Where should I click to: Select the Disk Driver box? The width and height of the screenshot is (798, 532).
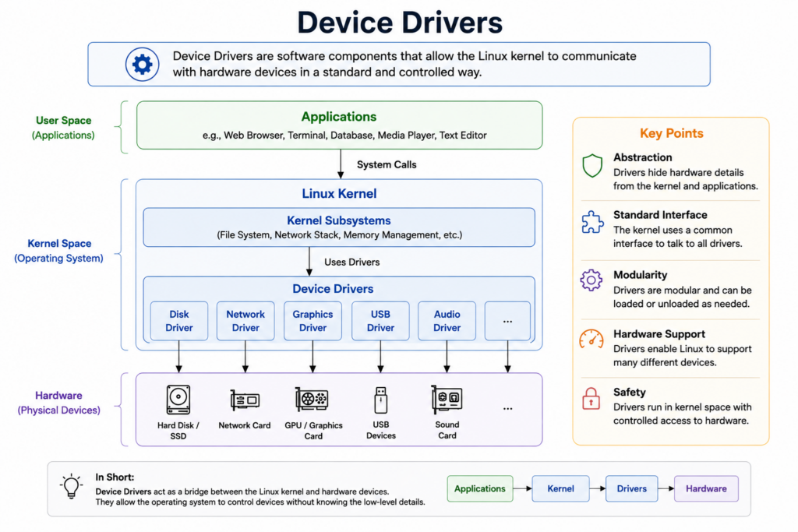pyautogui.click(x=179, y=321)
